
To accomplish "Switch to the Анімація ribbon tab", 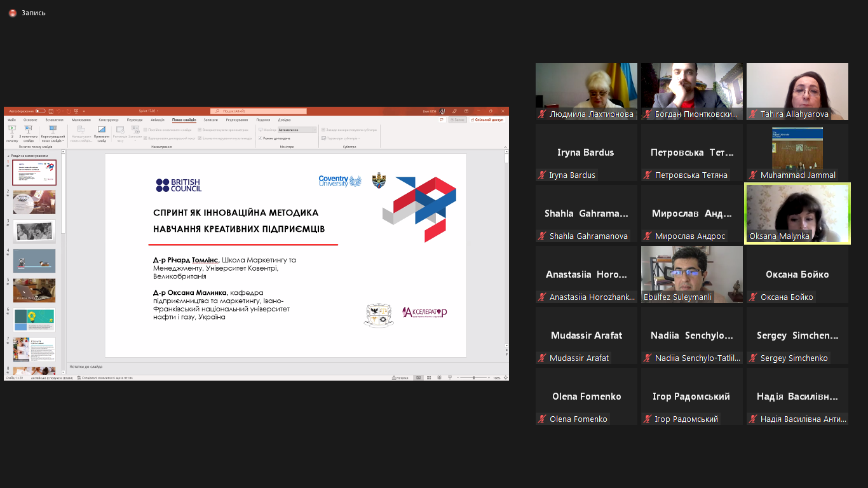I will tap(158, 119).
